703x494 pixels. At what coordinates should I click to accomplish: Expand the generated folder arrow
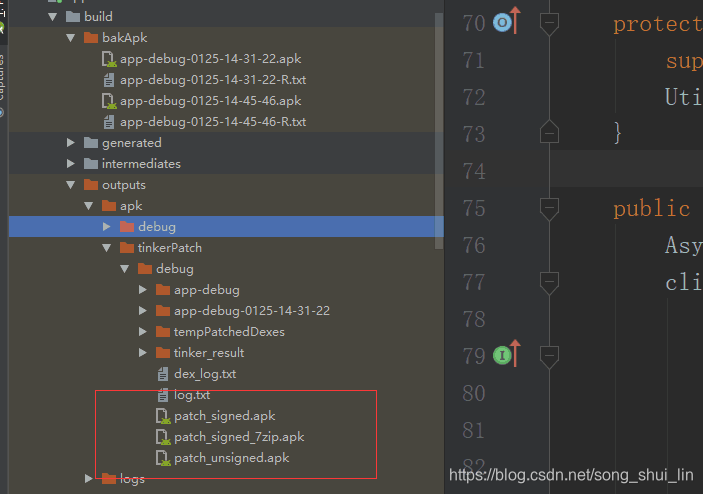[x=70, y=143]
